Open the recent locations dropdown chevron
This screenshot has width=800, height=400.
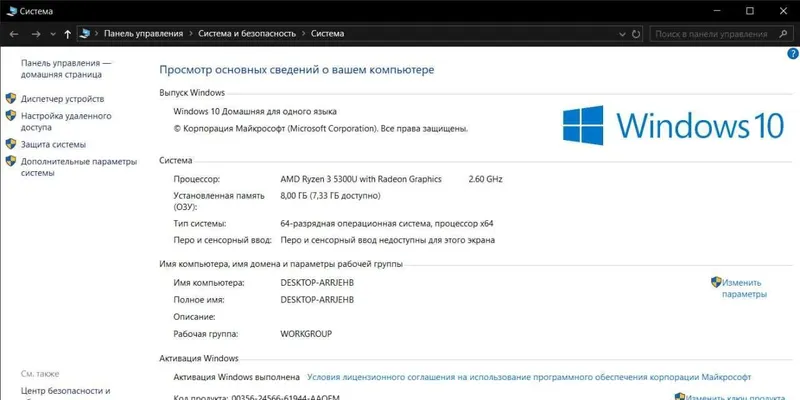(53, 34)
